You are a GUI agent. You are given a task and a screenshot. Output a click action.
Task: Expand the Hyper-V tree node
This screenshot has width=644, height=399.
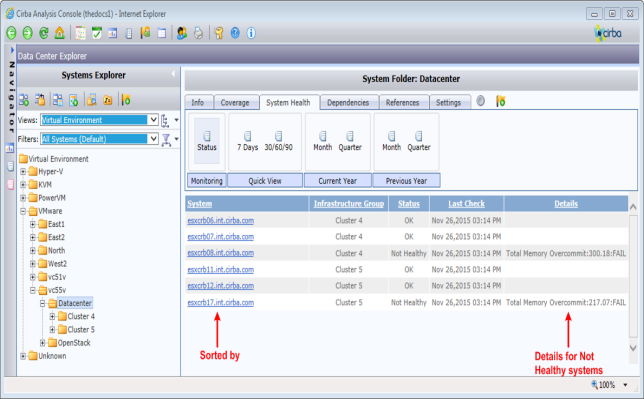(23, 171)
